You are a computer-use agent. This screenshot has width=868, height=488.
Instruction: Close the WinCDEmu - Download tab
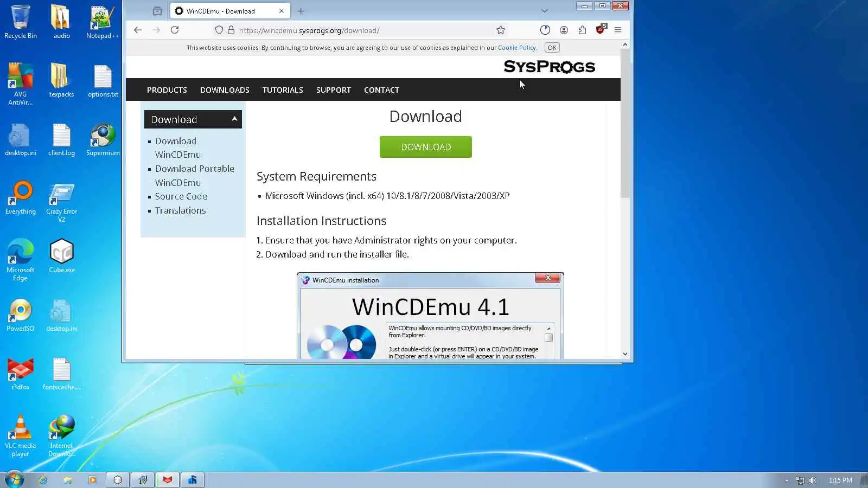pos(282,11)
